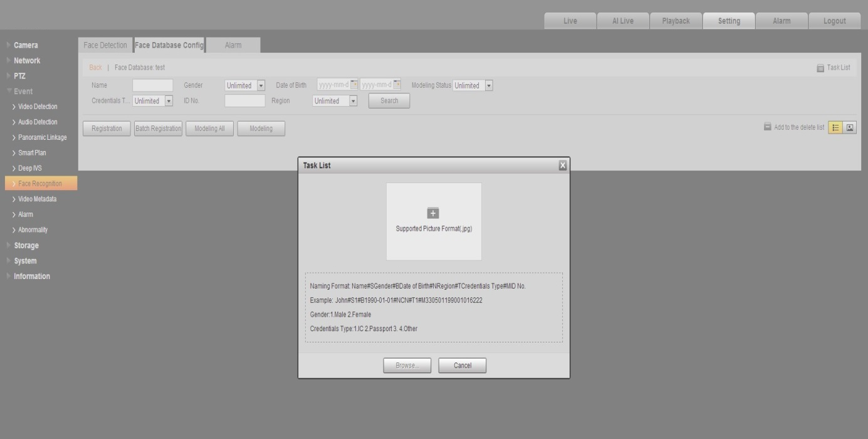Open the top Alarm tab

tap(782, 21)
